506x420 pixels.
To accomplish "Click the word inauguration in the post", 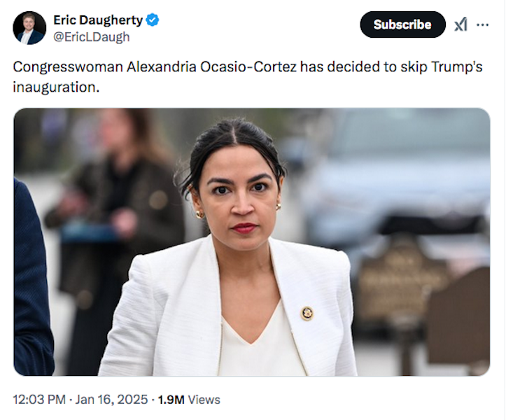I will (54, 87).
